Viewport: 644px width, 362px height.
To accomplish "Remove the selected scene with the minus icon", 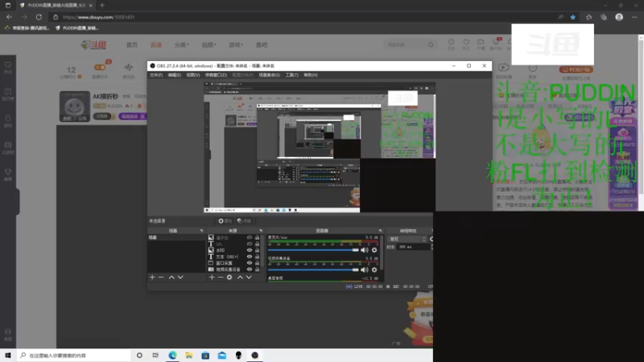I will click(161, 278).
